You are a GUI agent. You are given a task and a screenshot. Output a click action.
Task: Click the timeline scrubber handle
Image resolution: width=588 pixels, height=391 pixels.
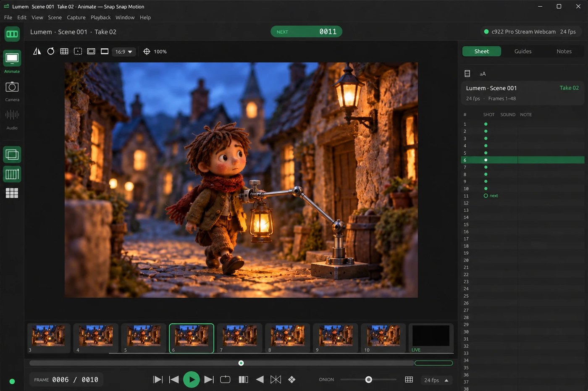pos(241,363)
